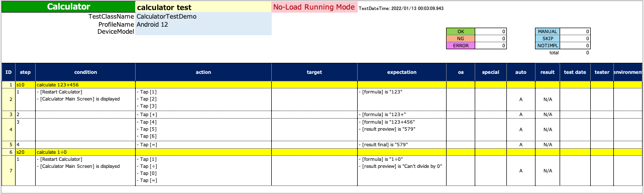Select the expectation '[formula] is "123+456"'

point(387,122)
